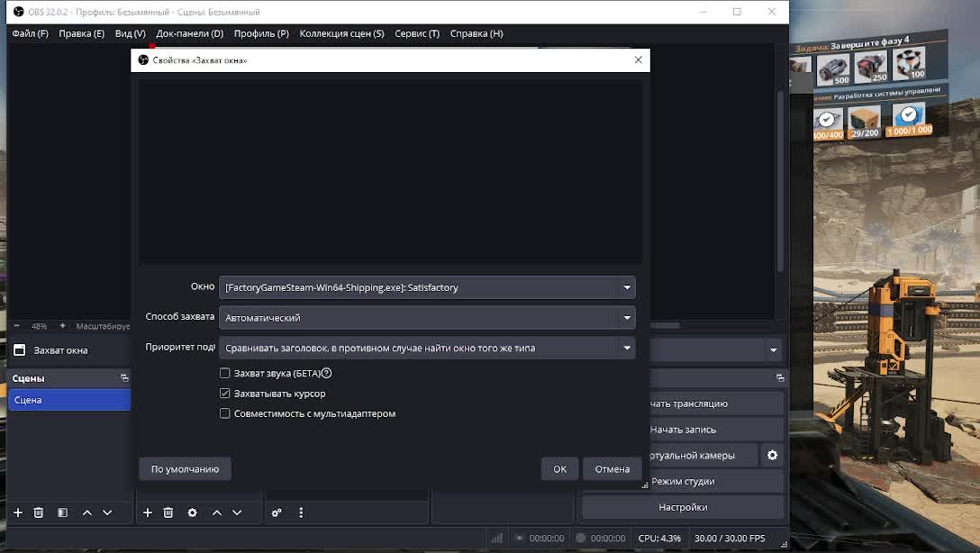This screenshot has height=553, width=980.
Task: Click the virtual camera start button
Action: [x=703, y=455]
